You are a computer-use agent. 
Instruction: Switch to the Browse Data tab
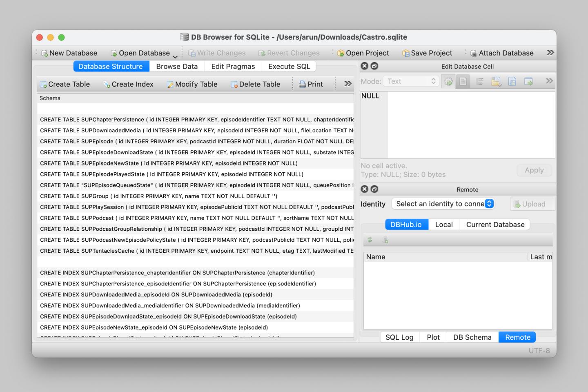pyautogui.click(x=177, y=67)
